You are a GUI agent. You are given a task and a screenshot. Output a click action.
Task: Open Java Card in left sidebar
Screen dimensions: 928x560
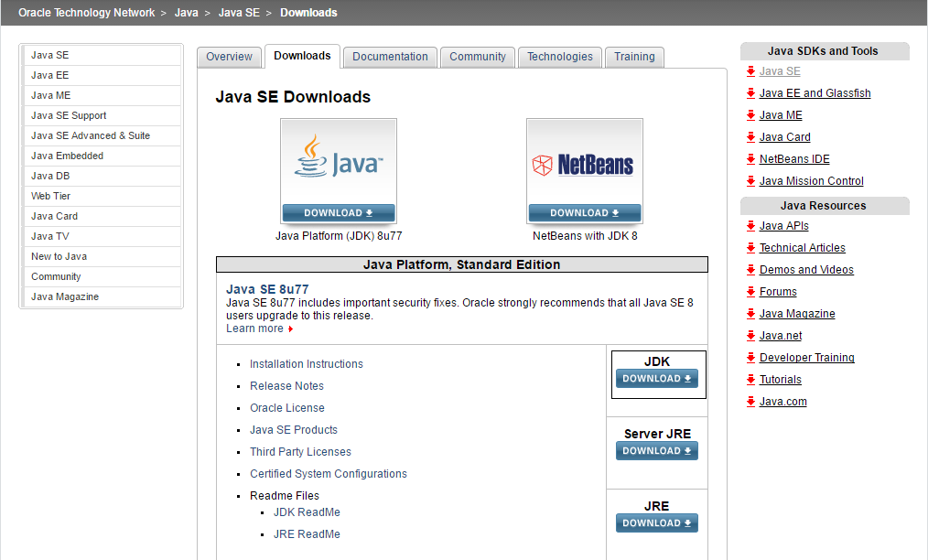(x=102, y=216)
